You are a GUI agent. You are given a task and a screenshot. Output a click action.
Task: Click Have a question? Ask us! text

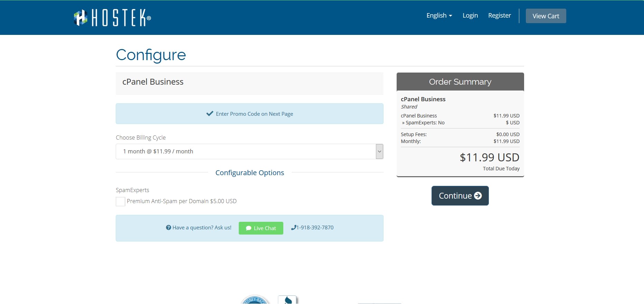coord(202,228)
